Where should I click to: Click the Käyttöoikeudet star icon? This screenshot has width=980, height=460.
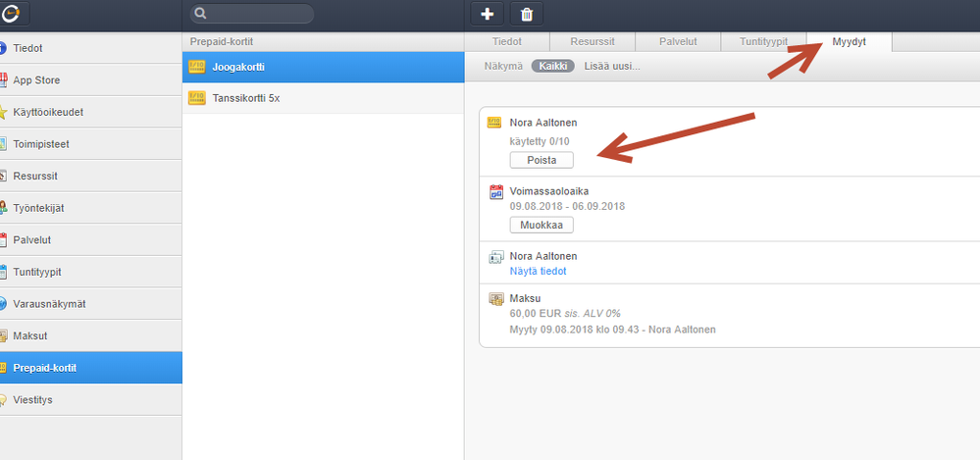3,113
